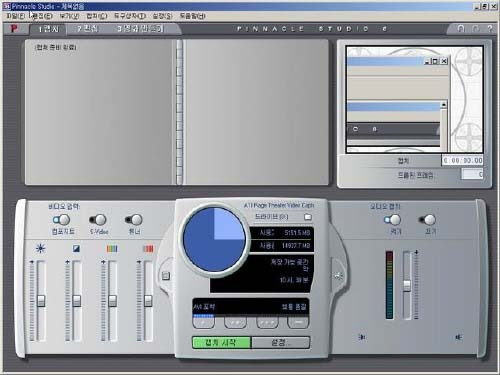Screen dimensions: 500x375
Task: Open the 편집(E) menu
Action: (x=43, y=16)
